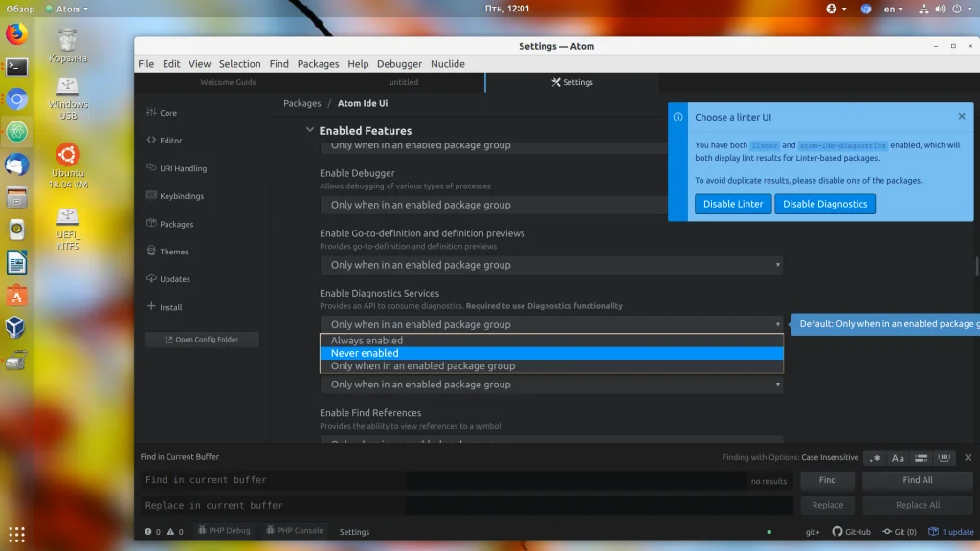Viewport: 980px width, 551px height.
Task: Click the Disable Linter button
Action: click(733, 204)
